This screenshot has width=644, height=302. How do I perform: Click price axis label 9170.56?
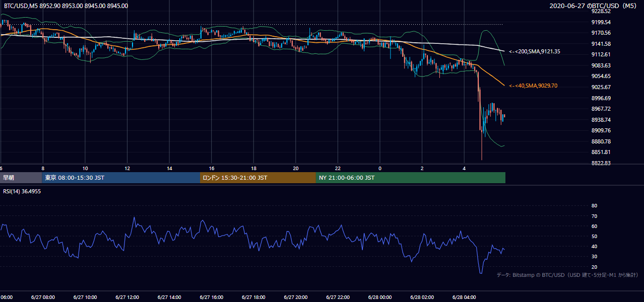[x=601, y=33]
